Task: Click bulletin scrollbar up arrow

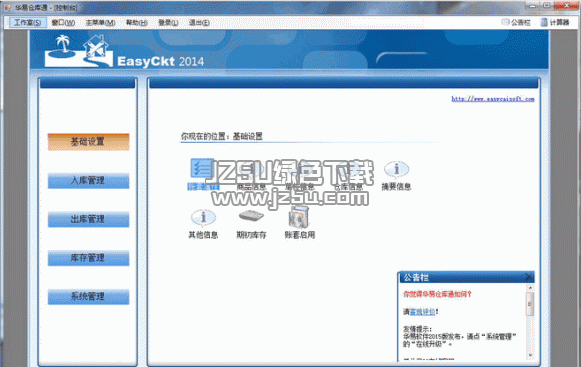Action: [530, 288]
